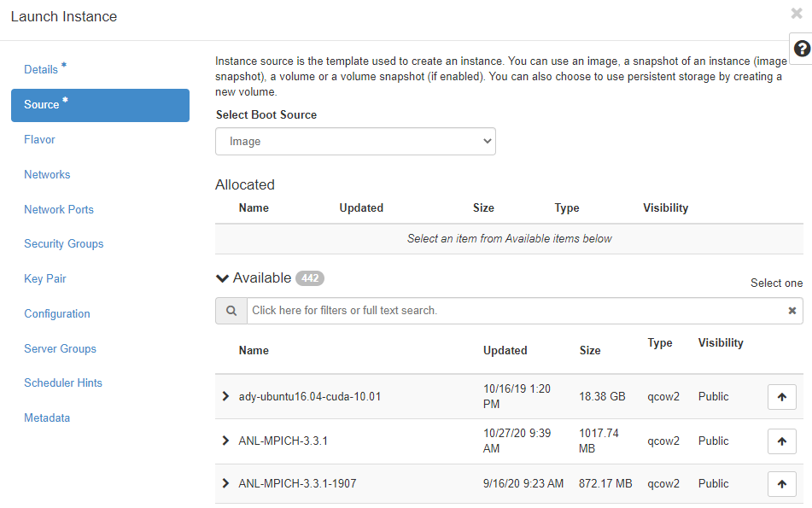The width and height of the screenshot is (812, 508).
Task: Switch to the Flavor step
Action: (x=39, y=140)
